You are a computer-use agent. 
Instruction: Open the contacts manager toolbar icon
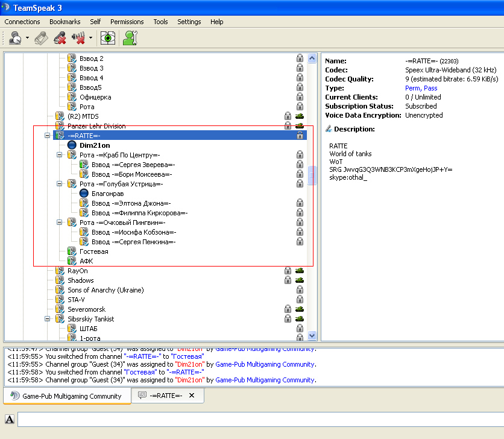[x=130, y=38]
